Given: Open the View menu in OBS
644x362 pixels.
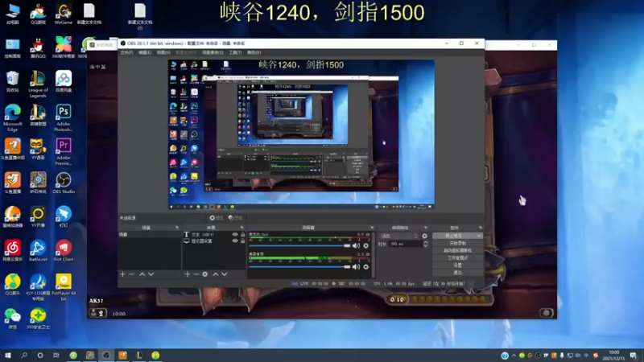Looking at the screenshot, I should (163, 52).
